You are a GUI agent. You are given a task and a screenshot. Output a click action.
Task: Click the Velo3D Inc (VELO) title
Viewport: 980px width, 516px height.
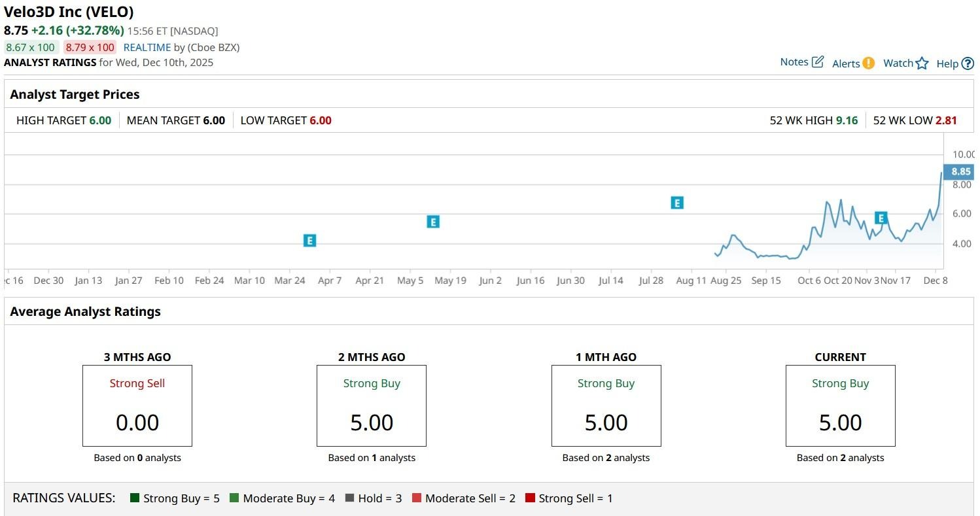(69, 11)
